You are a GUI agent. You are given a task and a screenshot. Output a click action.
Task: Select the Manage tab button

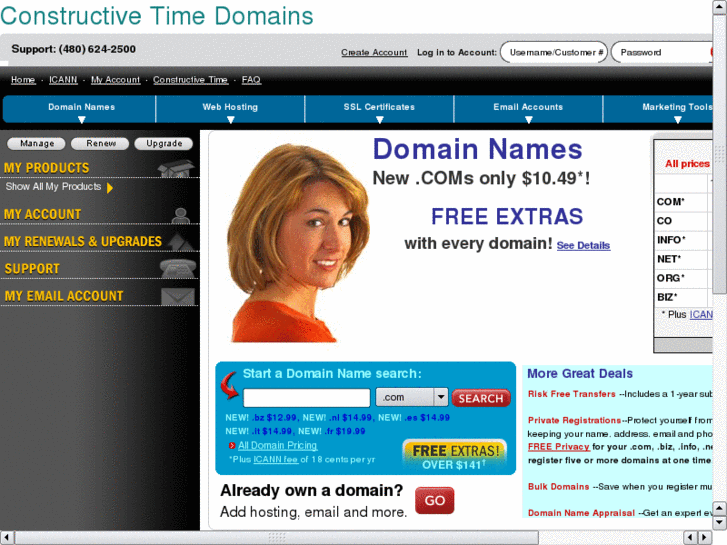coord(37,144)
